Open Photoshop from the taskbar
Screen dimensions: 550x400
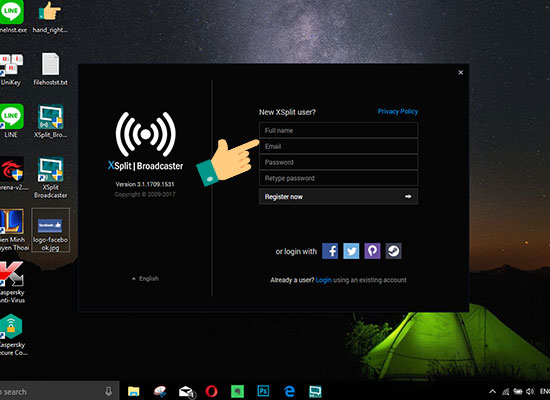point(263,391)
